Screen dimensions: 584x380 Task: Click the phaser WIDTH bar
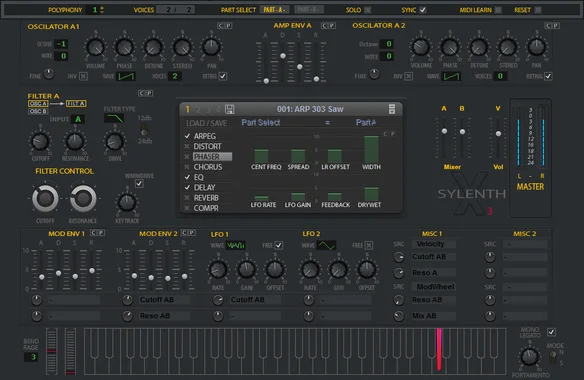[x=371, y=149]
